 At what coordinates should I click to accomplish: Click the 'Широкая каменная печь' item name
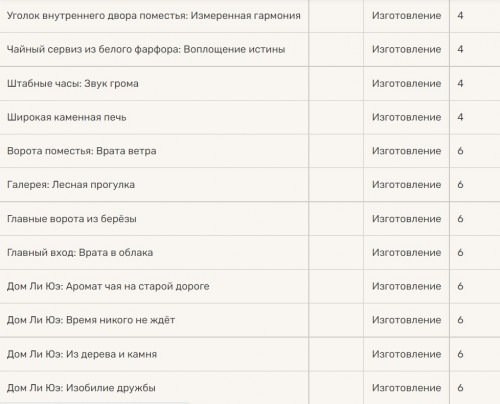(x=67, y=117)
